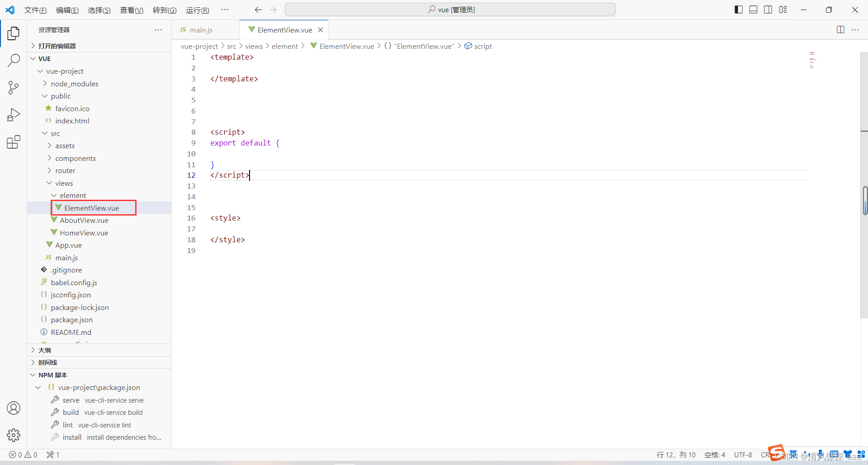The image size is (868, 465).
Task: Click the script breadcrumb segment
Action: tap(483, 46)
